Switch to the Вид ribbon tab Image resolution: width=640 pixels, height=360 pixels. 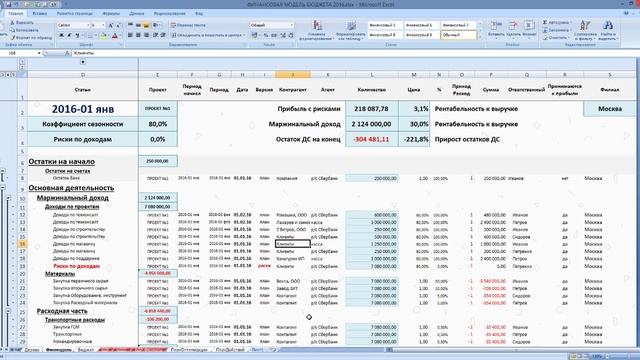pyautogui.click(x=199, y=13)
